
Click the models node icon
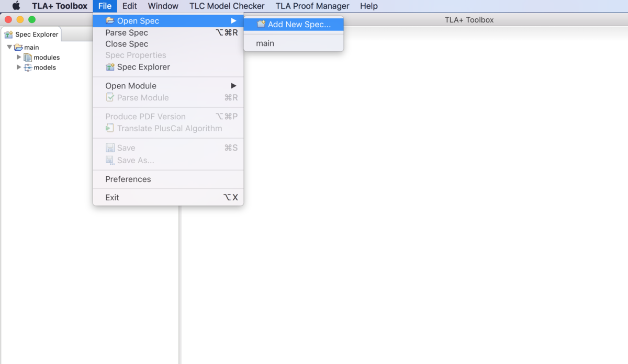28,67
